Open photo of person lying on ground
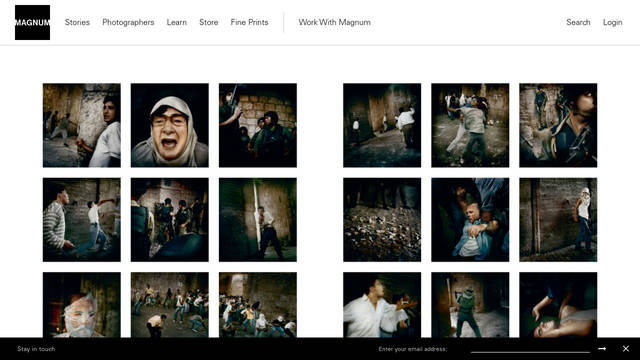 [558, 305]
